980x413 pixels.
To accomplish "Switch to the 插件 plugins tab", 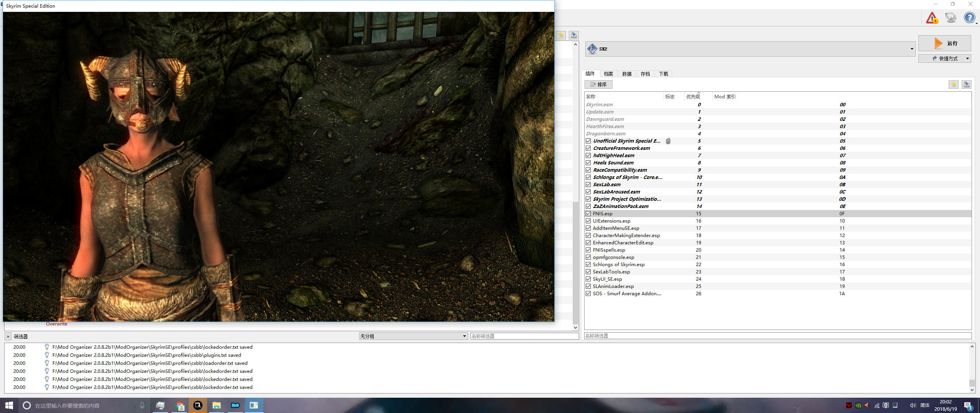I will point(590,73).
